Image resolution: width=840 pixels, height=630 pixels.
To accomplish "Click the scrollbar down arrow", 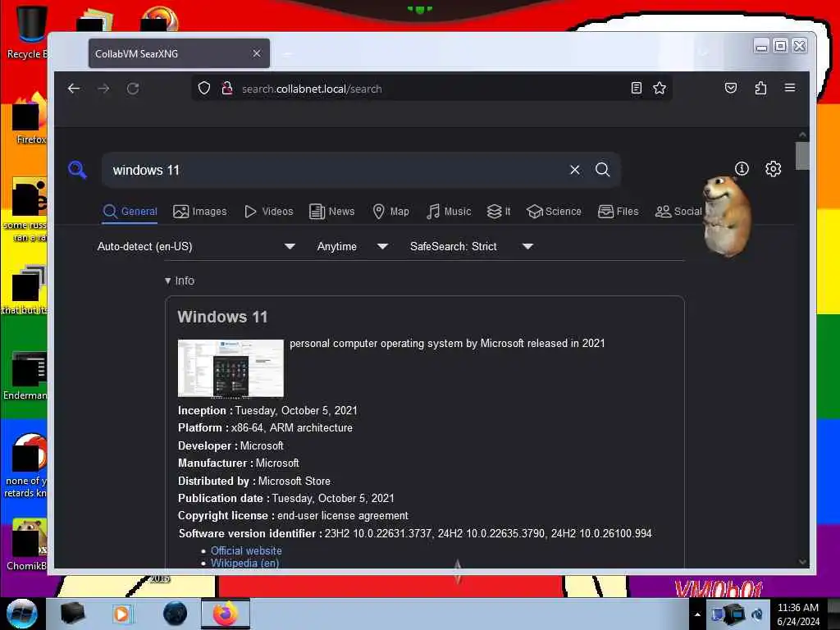I will point(802,562).
